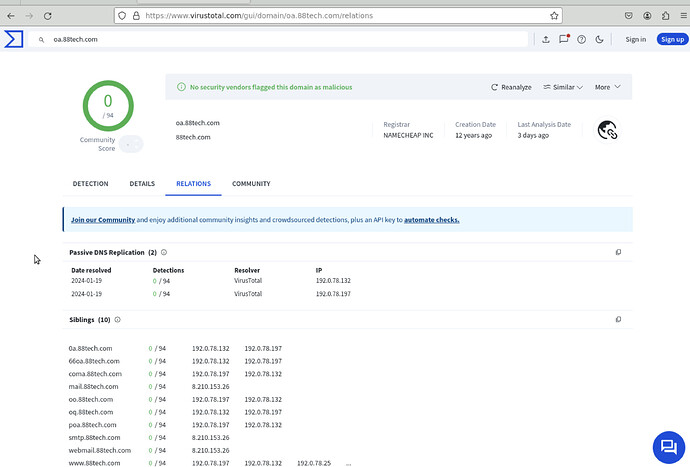Screen dimensions: 690x467
Task: Click the Reanalyze button
Action: 511,87
